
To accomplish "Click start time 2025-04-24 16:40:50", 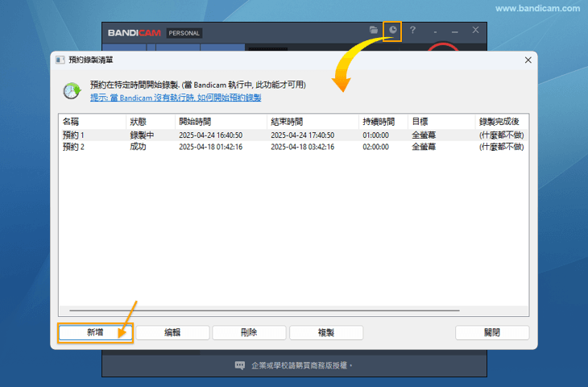I will point(210,135).
